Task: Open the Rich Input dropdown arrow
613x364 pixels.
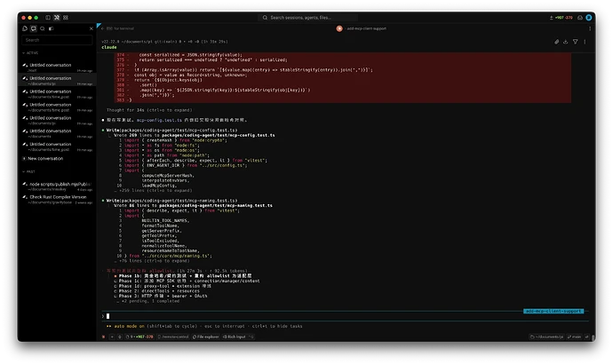Action: (251, 336)
